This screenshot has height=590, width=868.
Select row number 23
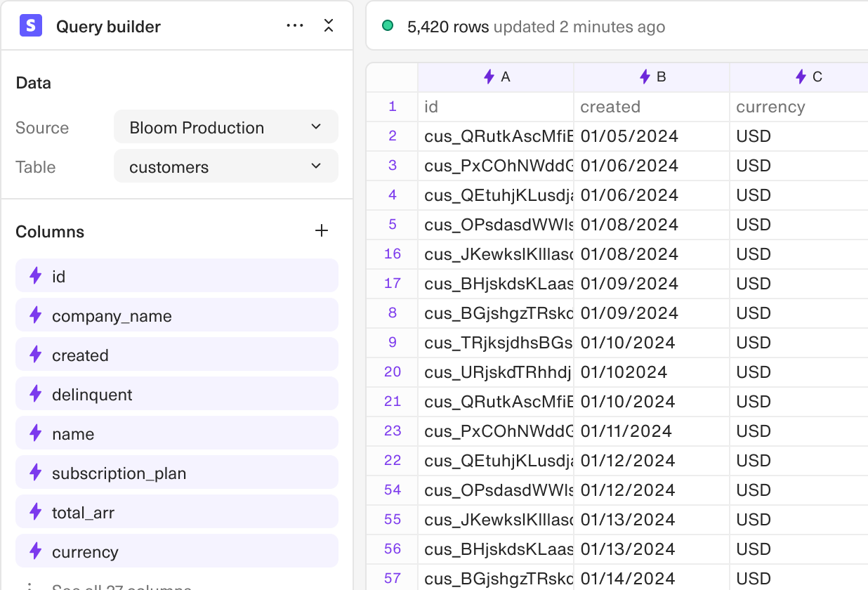click(x=393, y=431)
